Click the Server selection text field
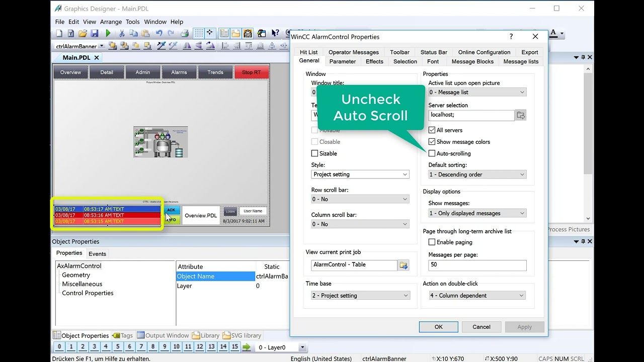Viewport: 644px width, 362px height. [471, 115]
